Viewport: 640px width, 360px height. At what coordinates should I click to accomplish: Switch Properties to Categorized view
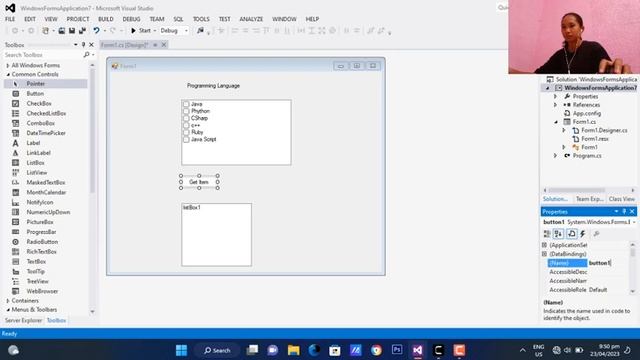tap(547, 233)
